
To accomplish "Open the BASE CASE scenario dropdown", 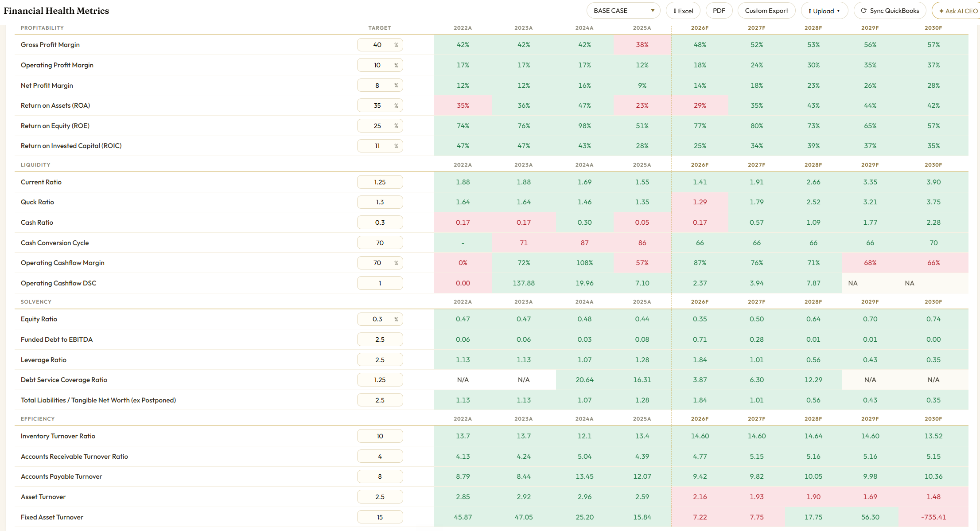I will coord(623,11).
